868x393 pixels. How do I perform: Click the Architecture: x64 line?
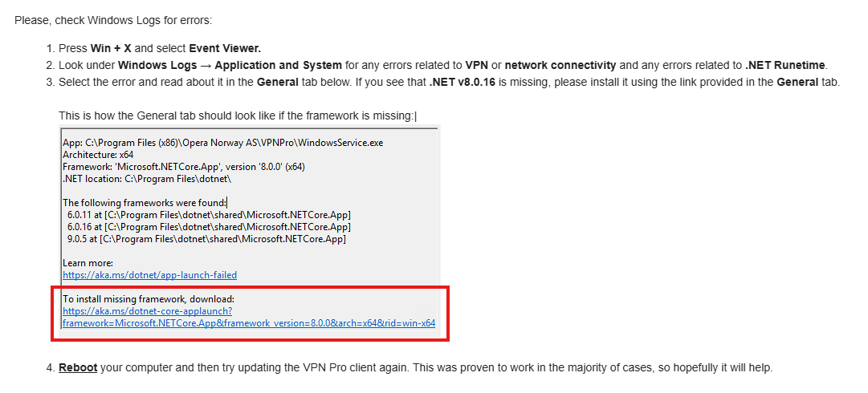(x=98, y=155)
